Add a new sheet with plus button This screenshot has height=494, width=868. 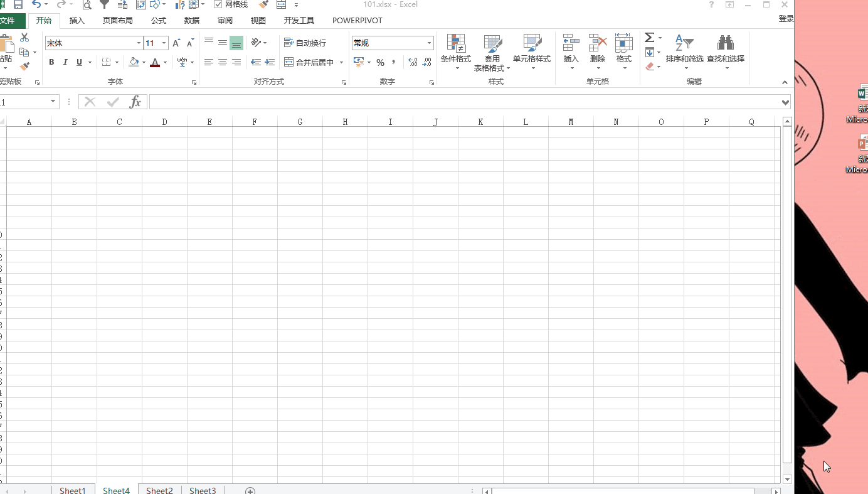pyautogui.click(x=250, y=490)
